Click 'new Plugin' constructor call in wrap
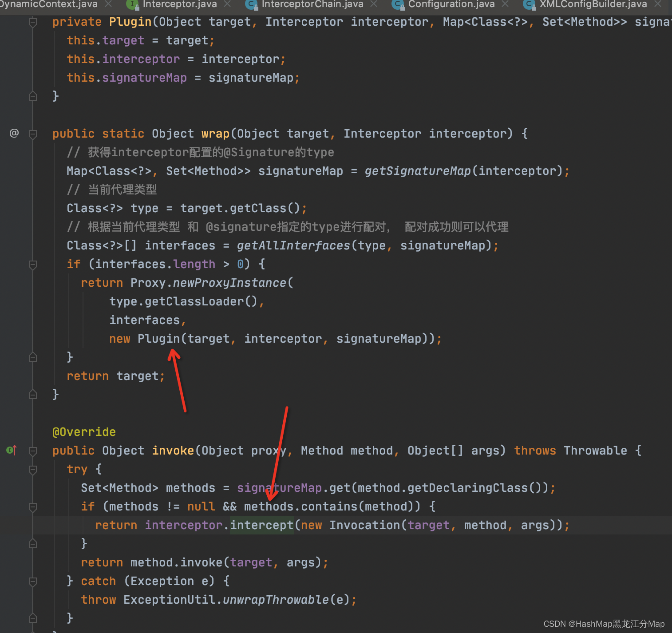This screenshot has width=672, height=633. [144, 339]
